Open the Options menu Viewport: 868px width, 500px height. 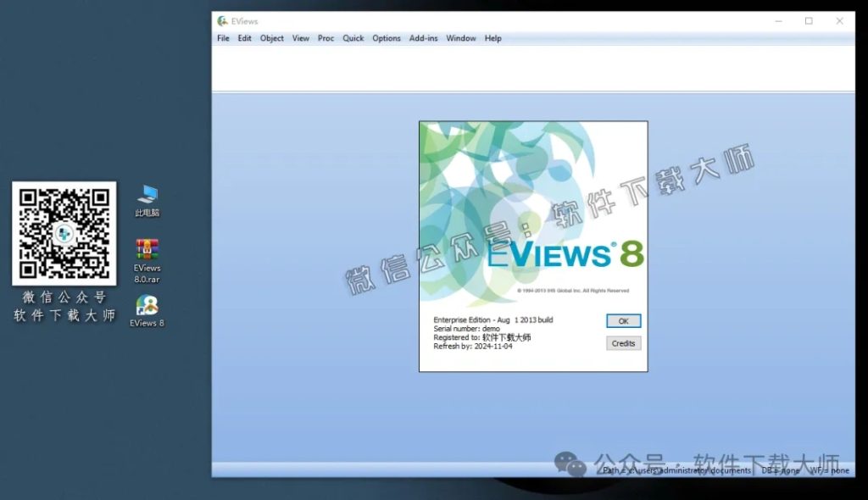point(386,38)
